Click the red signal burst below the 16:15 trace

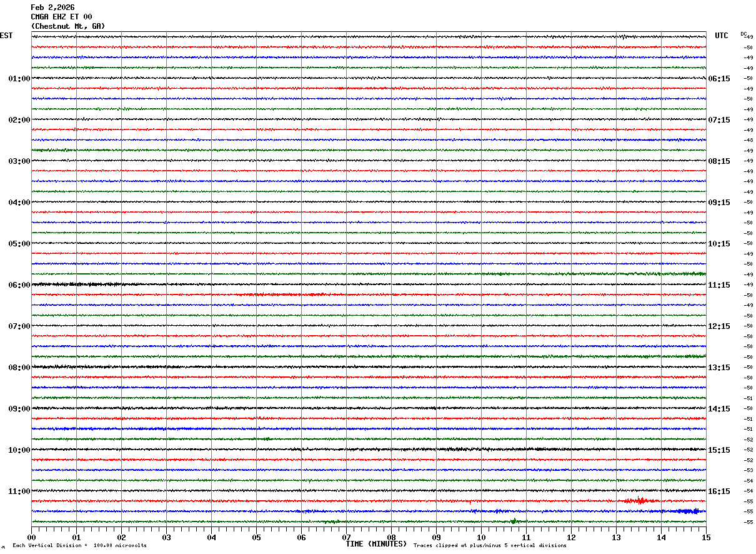[639, 500]
